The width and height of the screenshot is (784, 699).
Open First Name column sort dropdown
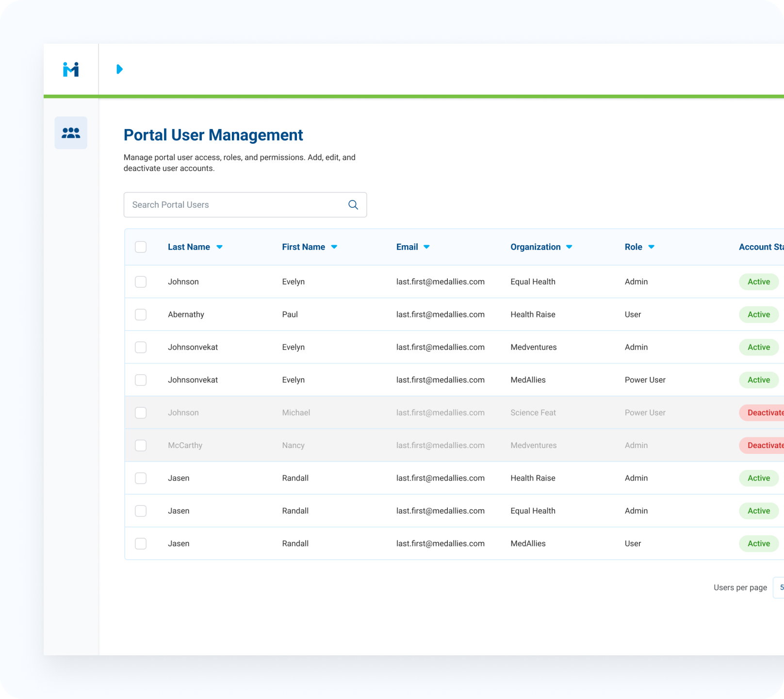click(334, 247)
